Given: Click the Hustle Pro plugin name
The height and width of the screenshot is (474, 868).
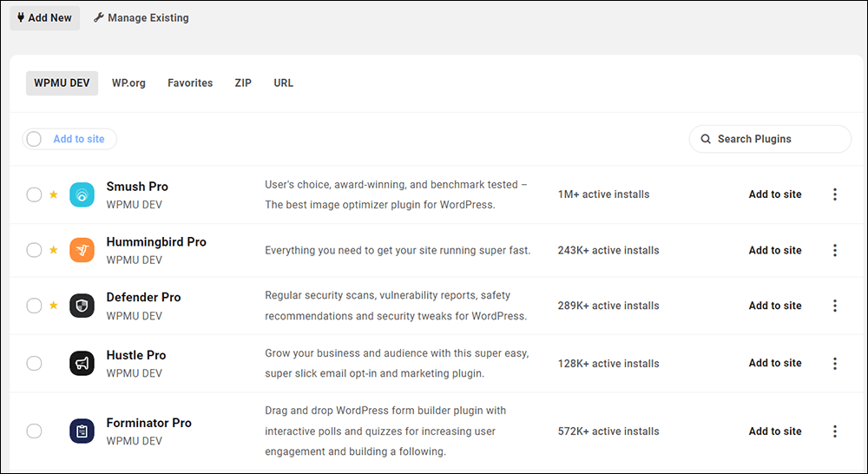Looking at the screenshot, I should 136,355.
